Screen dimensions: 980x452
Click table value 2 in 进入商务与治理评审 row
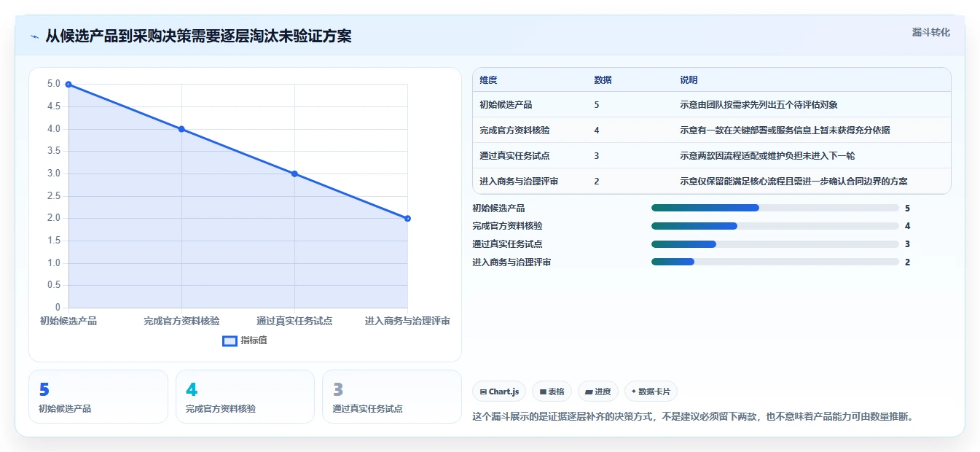click(x=597, y=182)
